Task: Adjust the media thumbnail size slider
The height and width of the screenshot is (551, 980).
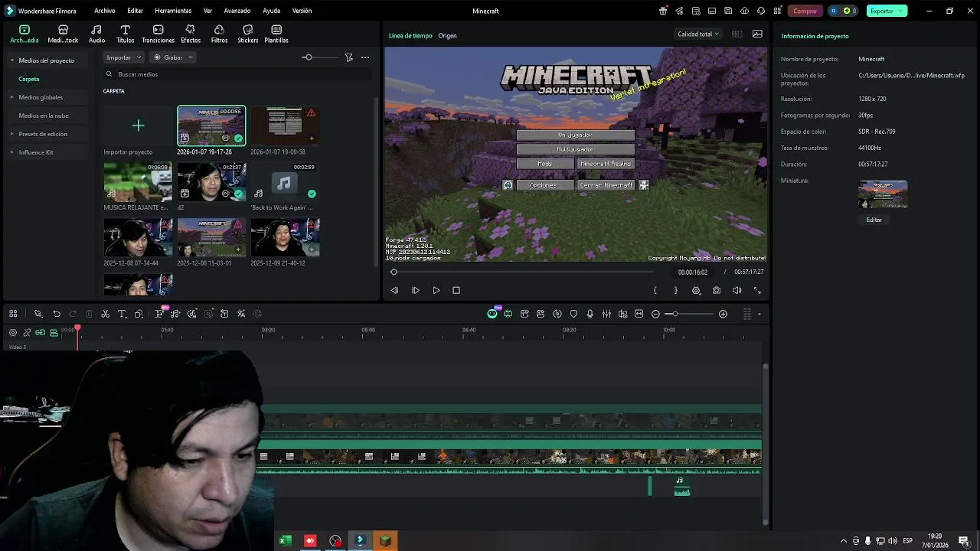Action: [x=318, y=57]
